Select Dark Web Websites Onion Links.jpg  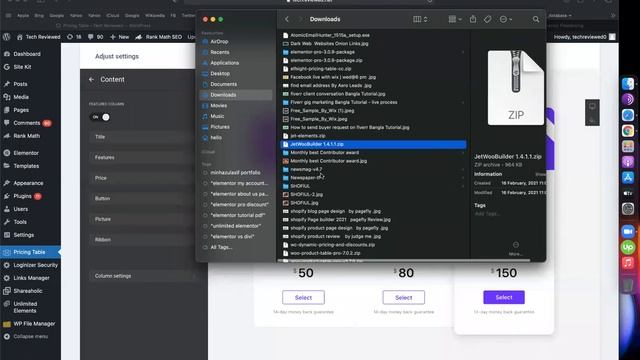(x=329, y=44)
